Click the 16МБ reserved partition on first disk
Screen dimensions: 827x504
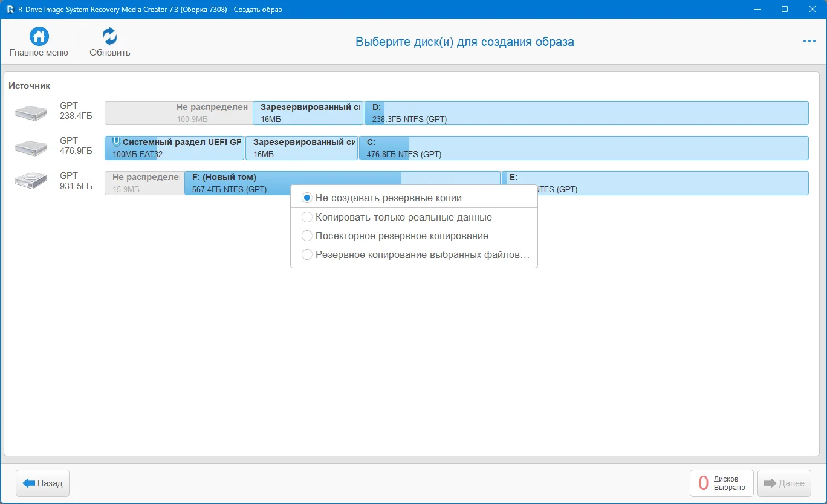tap(308, 113)
